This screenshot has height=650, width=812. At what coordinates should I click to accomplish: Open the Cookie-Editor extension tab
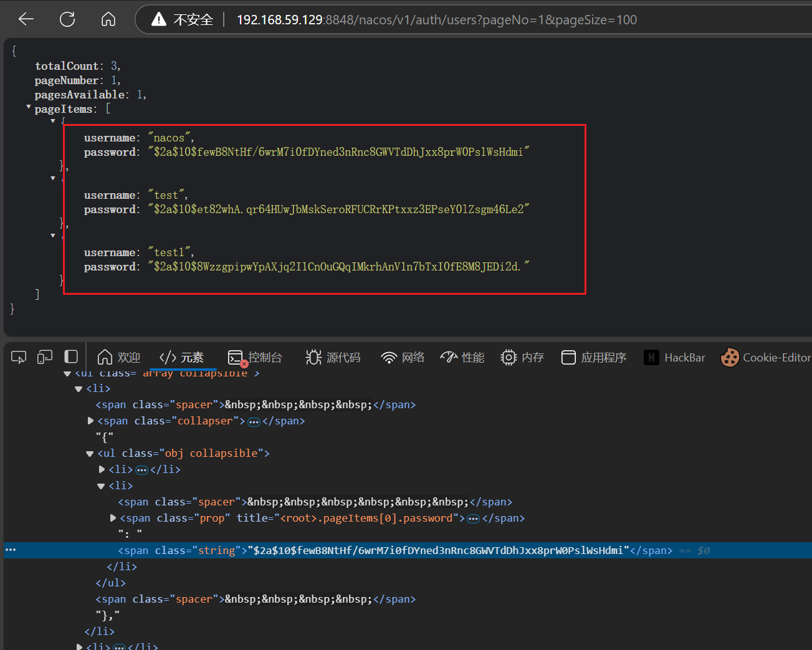click(766, 357)
